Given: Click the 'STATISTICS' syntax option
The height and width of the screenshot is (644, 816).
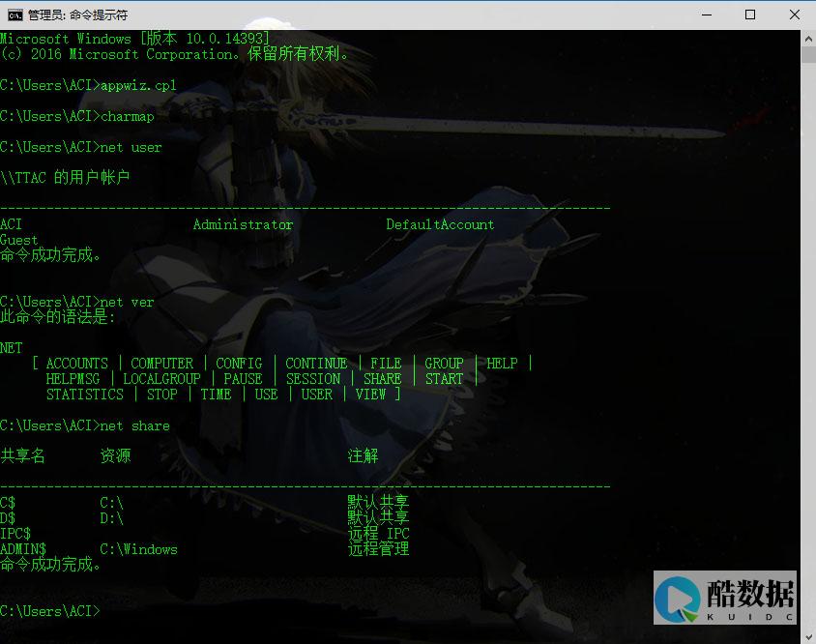Looking at the screenshot, I should pyautogui.click(x=85, y=395).
